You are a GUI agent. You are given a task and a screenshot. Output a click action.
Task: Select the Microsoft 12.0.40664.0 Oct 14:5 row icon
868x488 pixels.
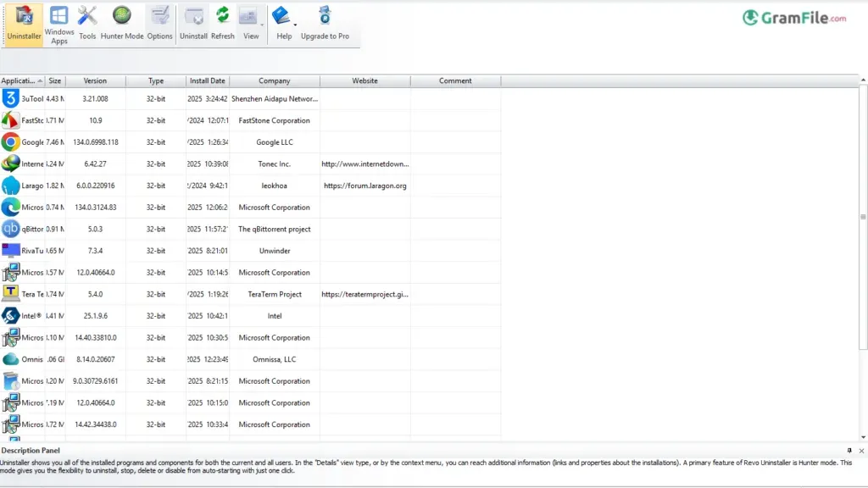tap(10, 272)
